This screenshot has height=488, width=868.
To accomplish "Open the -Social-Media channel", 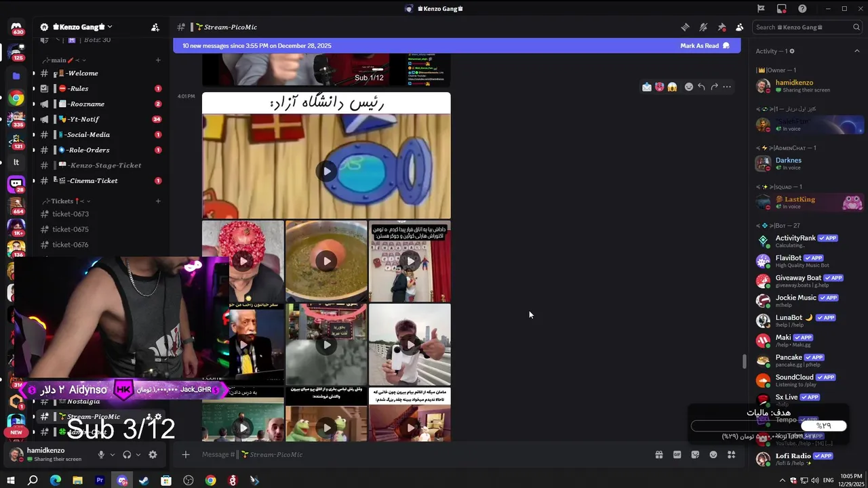I will point(100,135).
